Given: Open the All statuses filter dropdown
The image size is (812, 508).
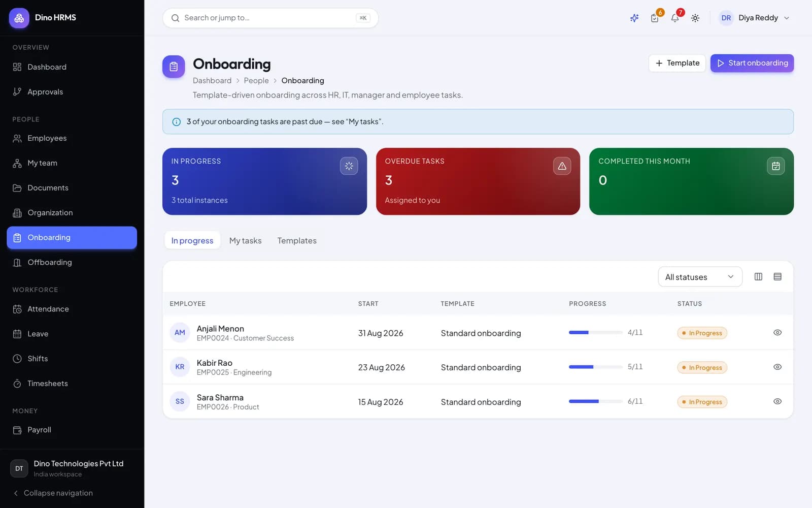Looking at the screenshot, I should point(700,277).
